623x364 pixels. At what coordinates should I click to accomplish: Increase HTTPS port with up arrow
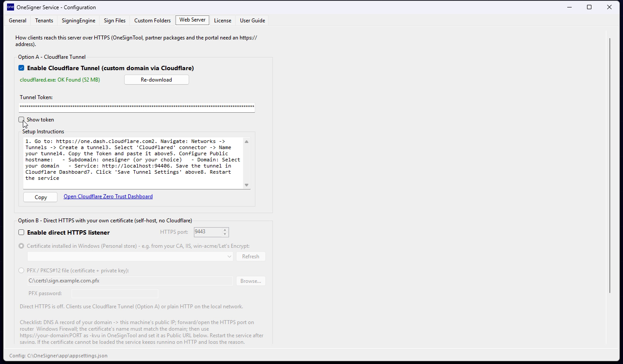(x=225, y=230)
